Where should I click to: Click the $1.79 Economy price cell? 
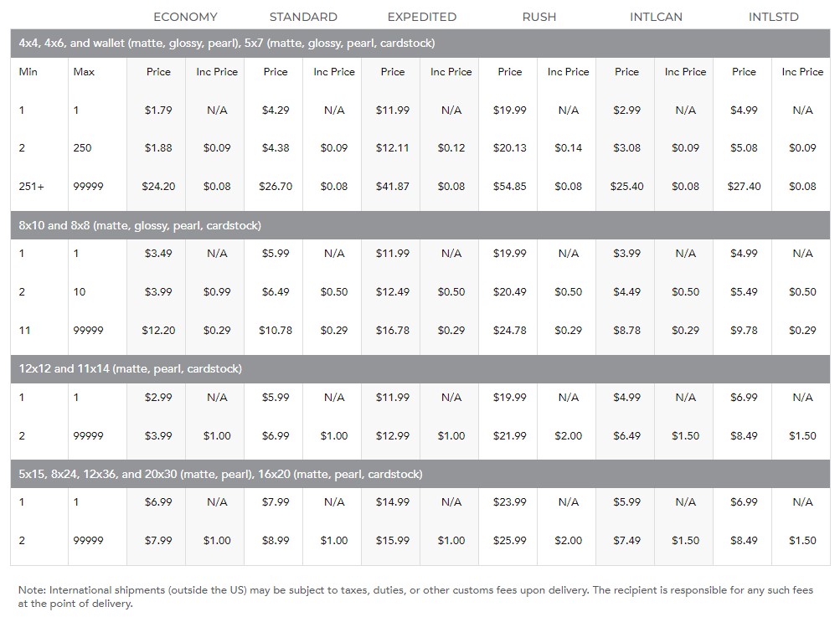point(158,110)
